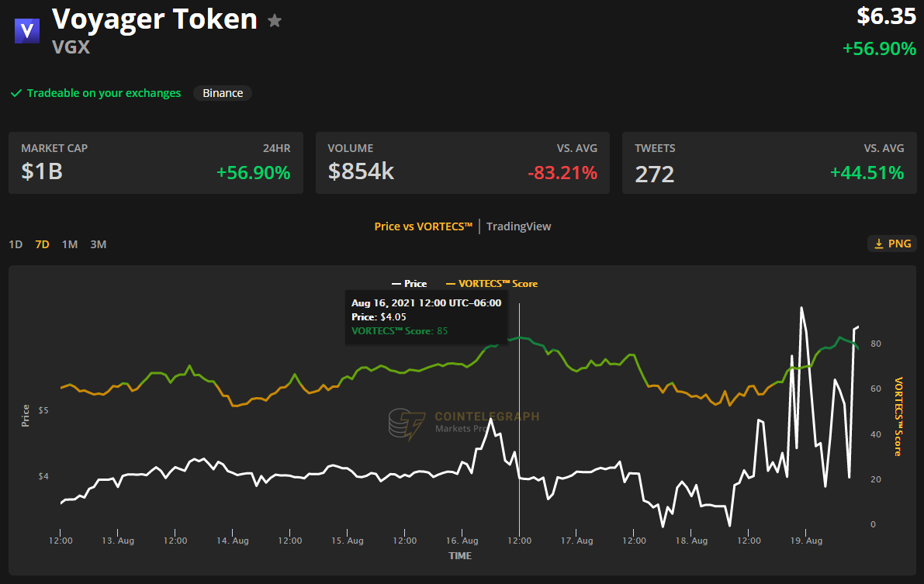Viewport: 924px width, 584px height.
Task: Download the chart as PNG
Action: click(892, 244)
